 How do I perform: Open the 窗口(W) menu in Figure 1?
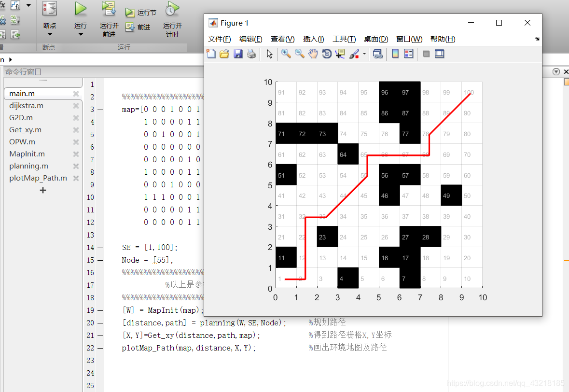[409, 39]
